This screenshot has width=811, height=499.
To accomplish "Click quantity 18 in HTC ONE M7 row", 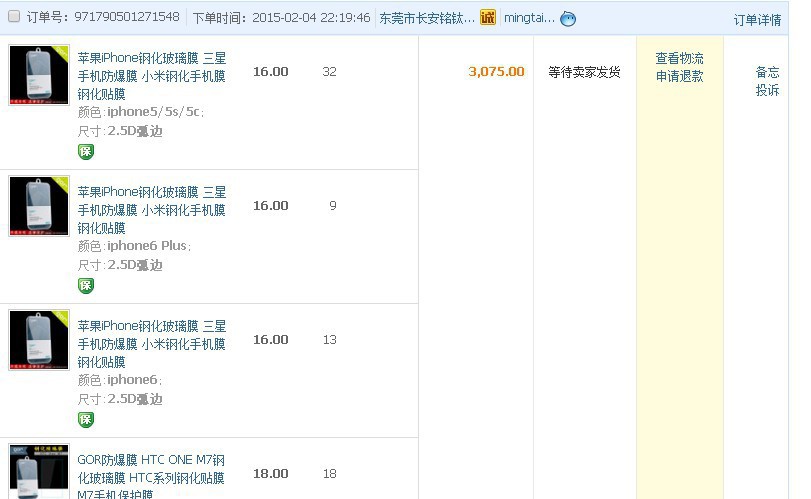I will pos(329,473).
